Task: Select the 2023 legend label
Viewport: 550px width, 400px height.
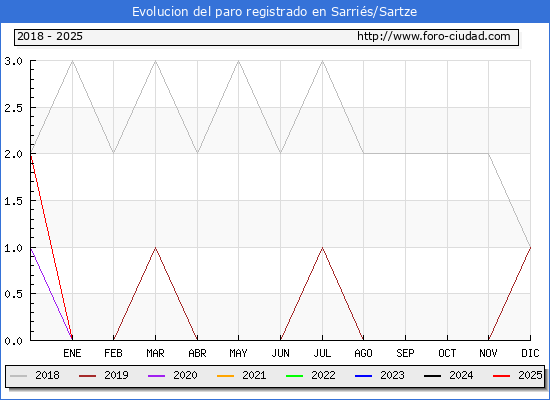Action: (393, 375)
